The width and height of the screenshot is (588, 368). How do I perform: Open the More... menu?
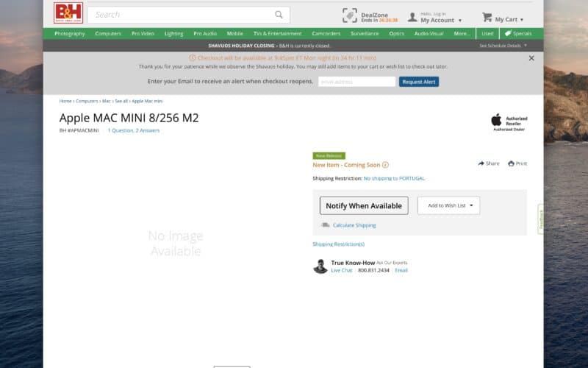click(x=462, y=33)
